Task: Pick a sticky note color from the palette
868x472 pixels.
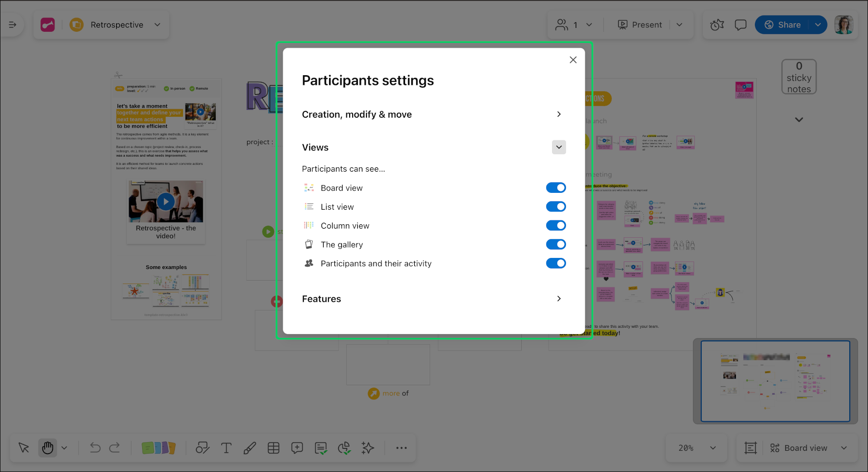Action: pos(158,448)
